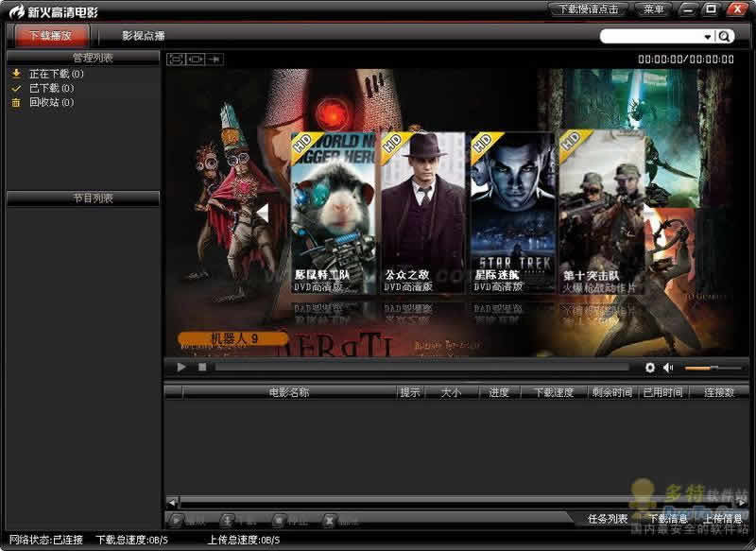Maximize the 新火高清电影 window
The height and width of the screenshot is (551, 756).
(x=711, y=9)
